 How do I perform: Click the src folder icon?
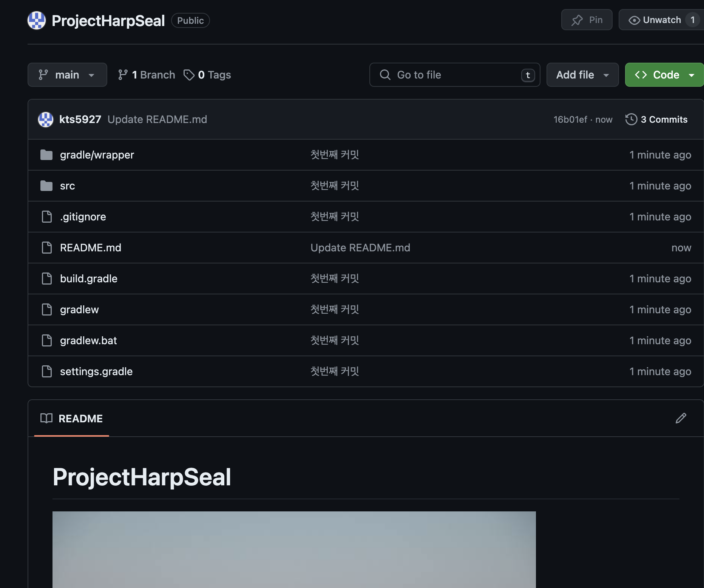pyautogui.click(x=46, y=186)
